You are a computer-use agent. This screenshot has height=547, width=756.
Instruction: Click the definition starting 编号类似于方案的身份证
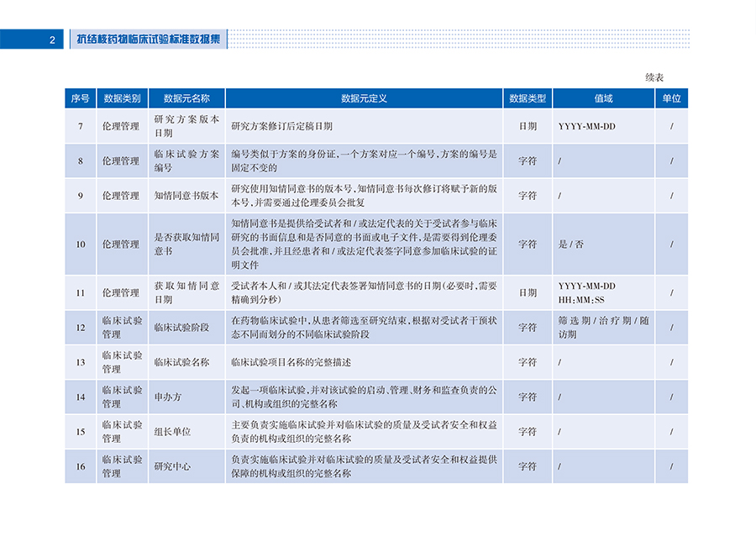point(364,161)
